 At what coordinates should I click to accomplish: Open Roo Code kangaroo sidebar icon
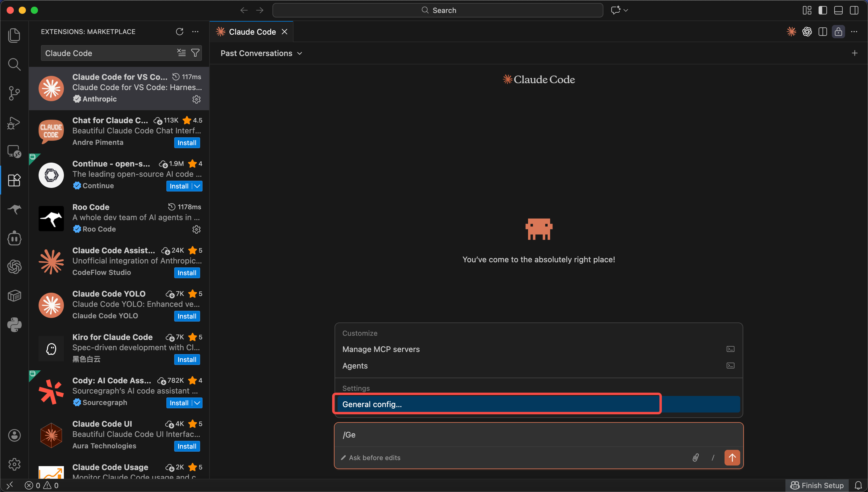14,209
